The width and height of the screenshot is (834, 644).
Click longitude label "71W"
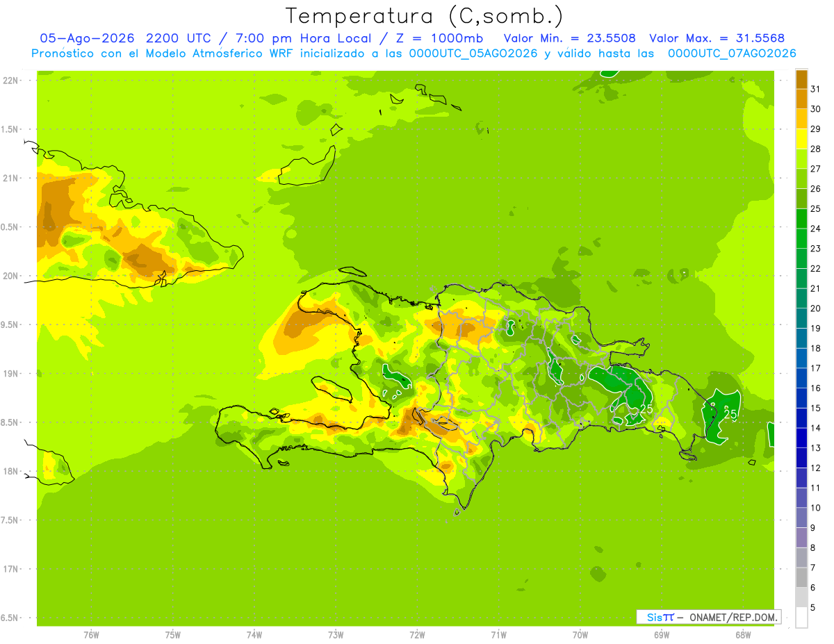tap(498, 636)
